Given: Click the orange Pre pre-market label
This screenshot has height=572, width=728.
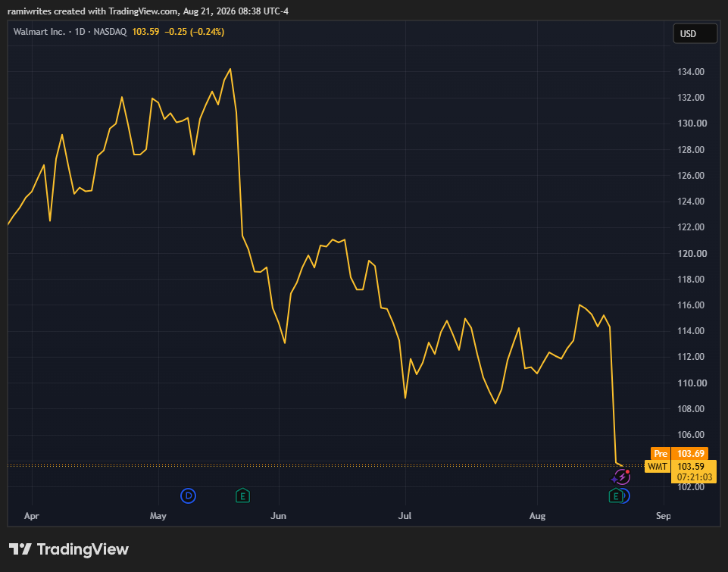Looking at the screenshot, I should [x=661, y=454].
